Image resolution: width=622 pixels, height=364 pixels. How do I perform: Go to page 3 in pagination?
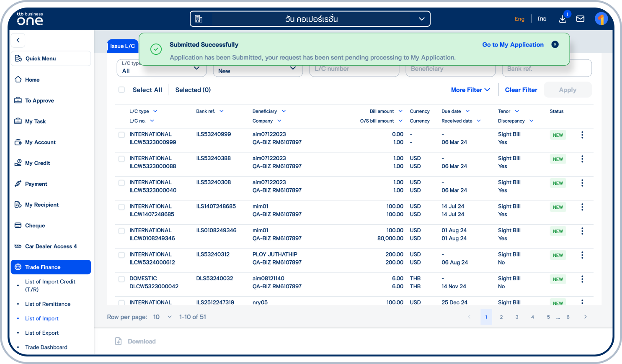(x=517, y=317)
